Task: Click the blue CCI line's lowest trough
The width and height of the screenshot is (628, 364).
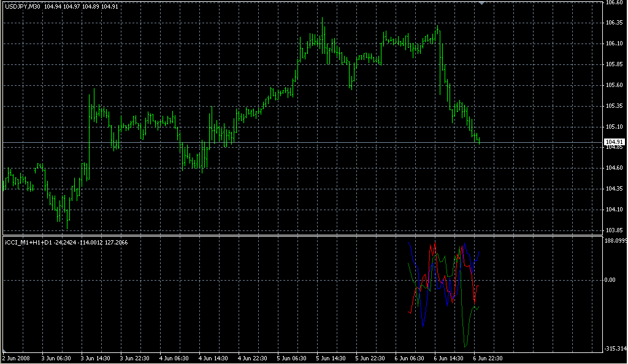Action: (423, 325)
